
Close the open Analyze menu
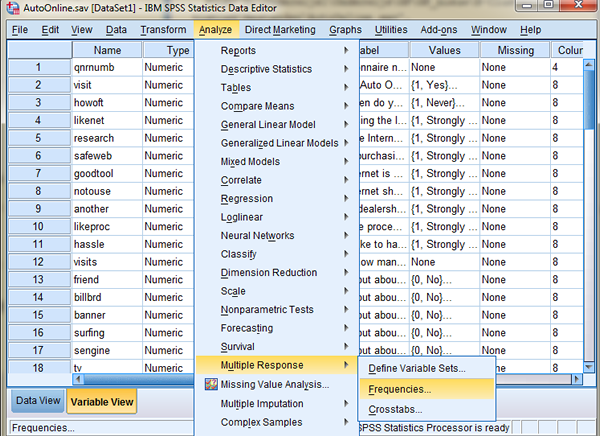pyautogui.click(x=215, y=29)
